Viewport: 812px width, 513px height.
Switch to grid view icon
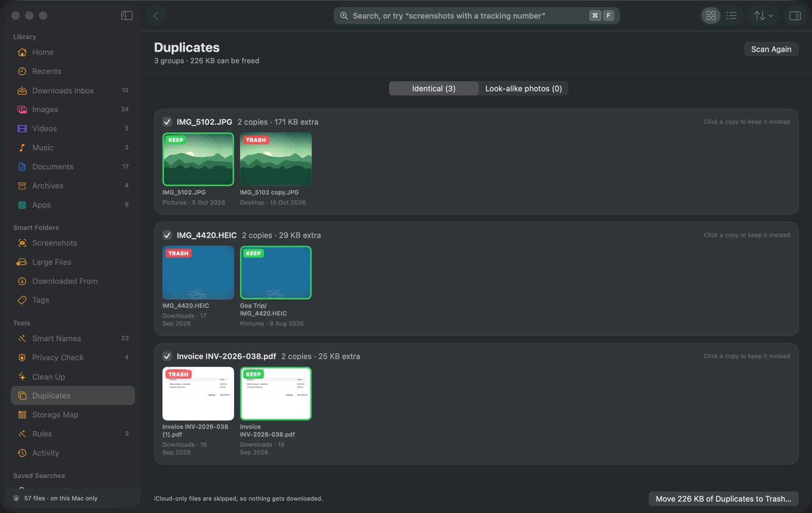coord(711,16)
